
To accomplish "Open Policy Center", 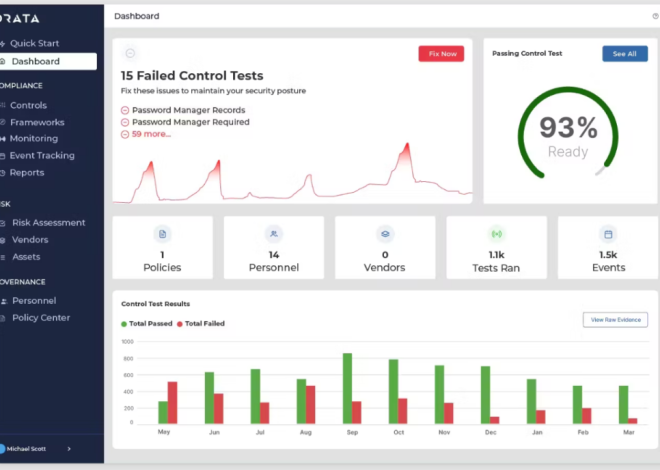I will click(x=41, y=318).
